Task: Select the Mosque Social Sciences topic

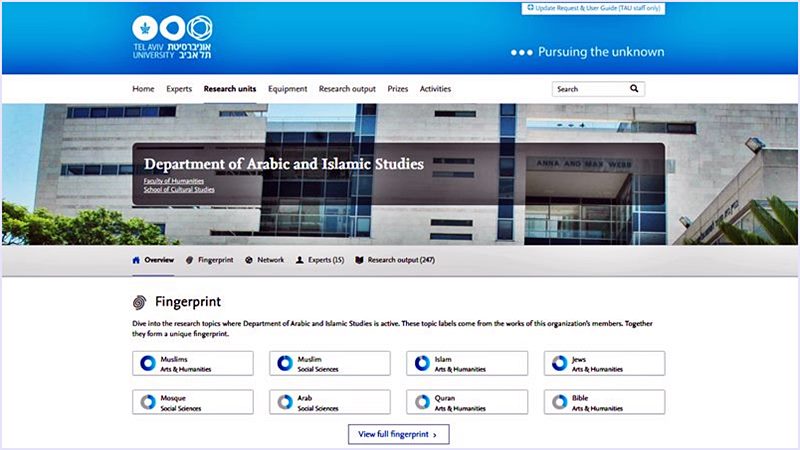Action: coord(192,402)
